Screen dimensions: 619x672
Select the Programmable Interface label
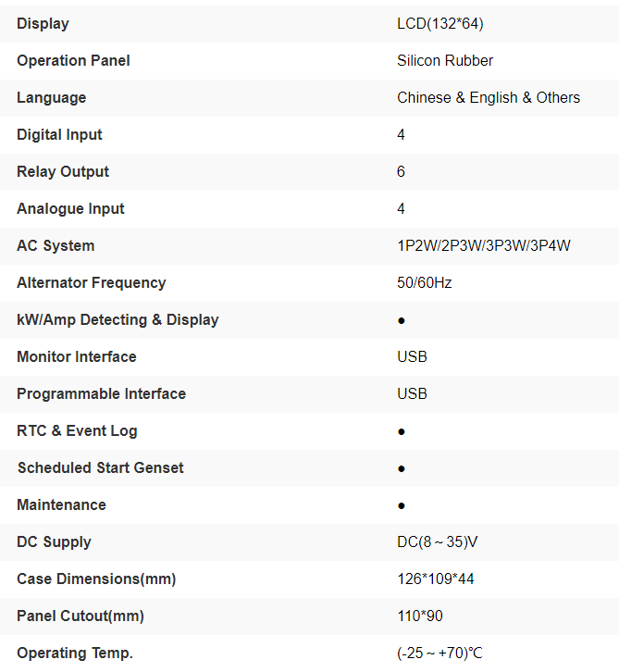click(101, 393)
